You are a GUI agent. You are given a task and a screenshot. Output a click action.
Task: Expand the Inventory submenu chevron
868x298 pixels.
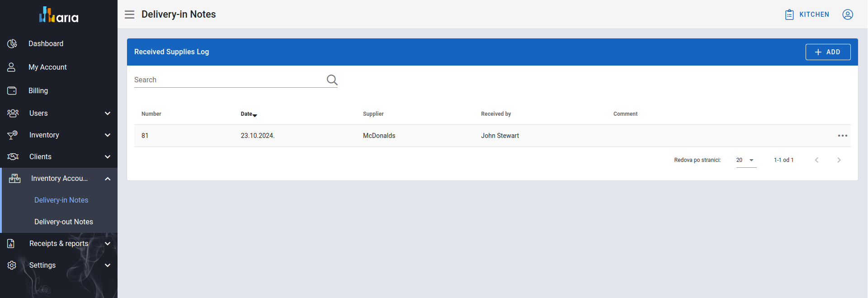point(108,135)
